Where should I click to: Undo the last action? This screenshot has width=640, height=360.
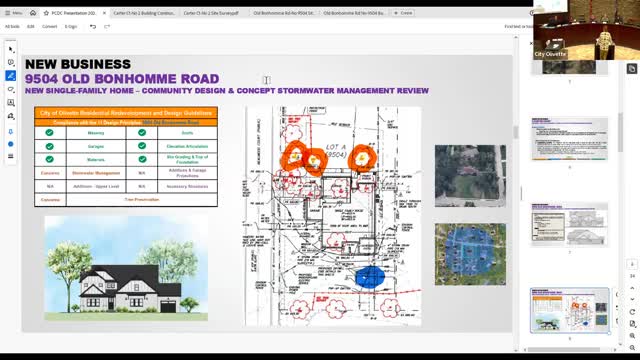point(93,27)
